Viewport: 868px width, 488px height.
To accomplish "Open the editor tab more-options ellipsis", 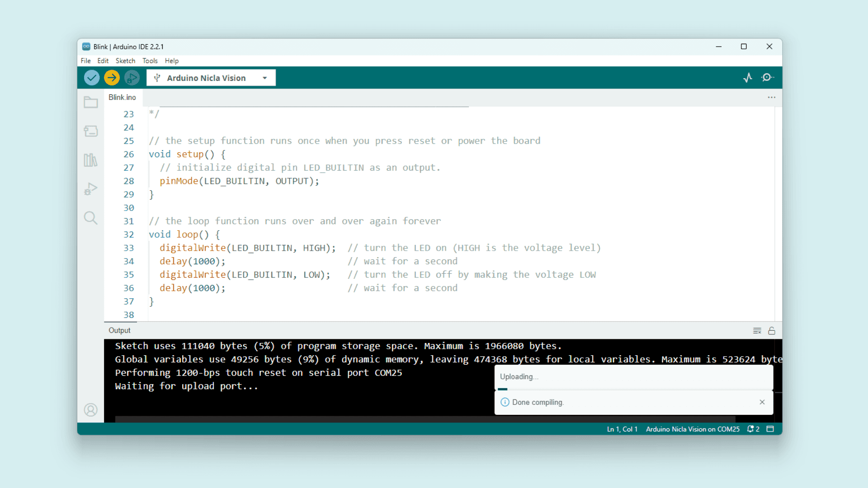I will (771, 98).
